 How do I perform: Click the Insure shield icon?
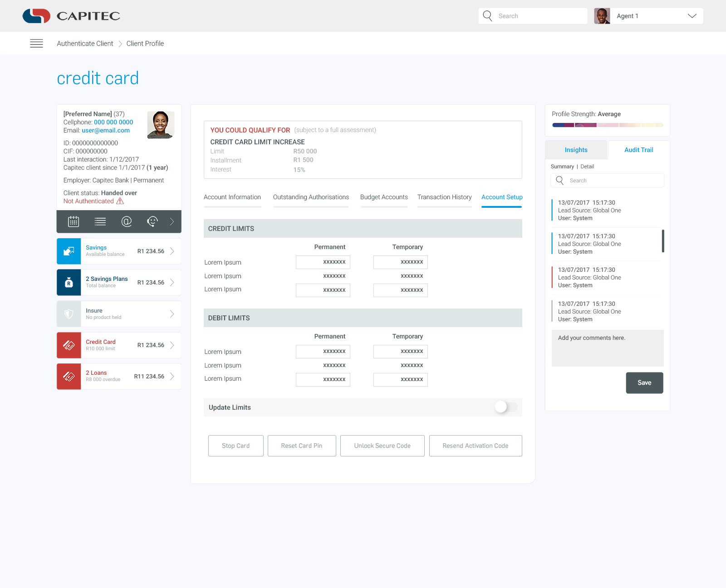tap(69, 314)
